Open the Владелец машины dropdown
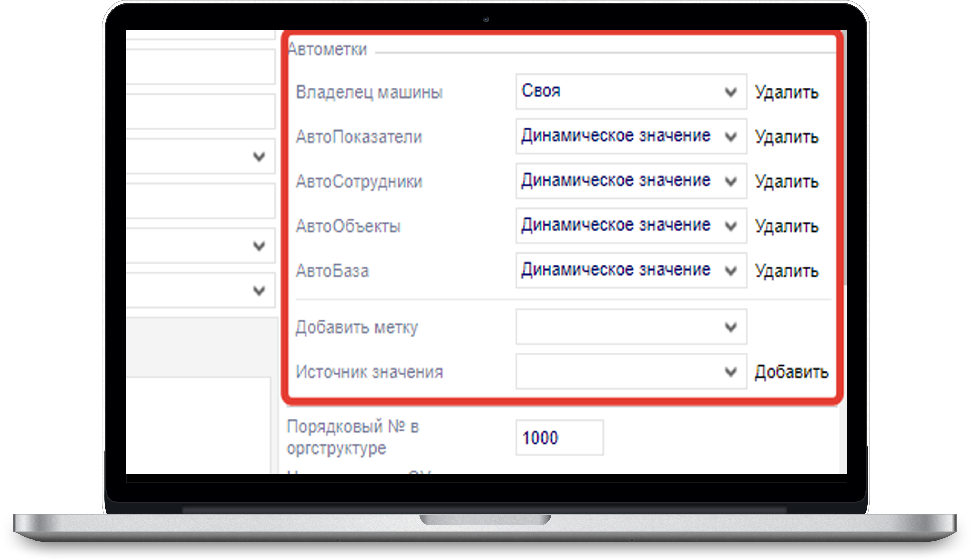Image resolution: width=971 pixels, height=560 pixels. coord(631,92)
